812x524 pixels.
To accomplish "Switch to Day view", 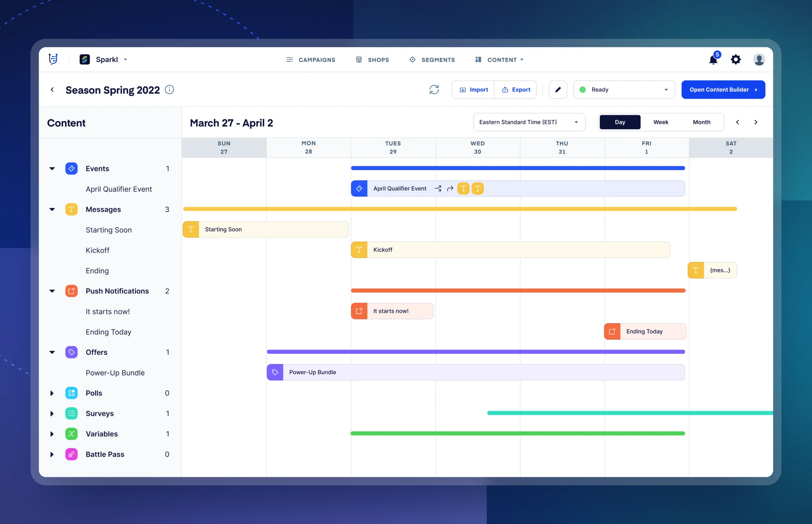I will click(620, 122).
